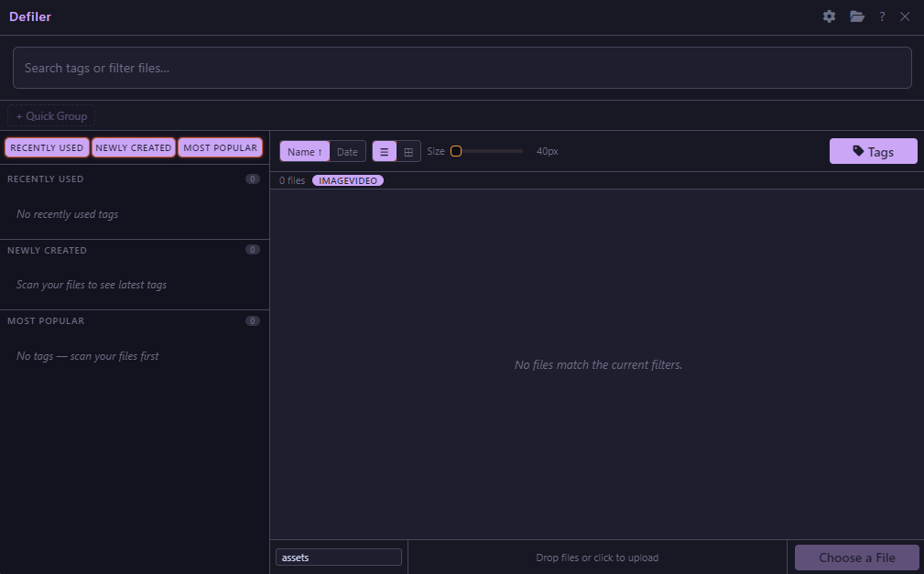Switch to list view icon
This screenshot has width=924, height=574.
[x=385, y=152]
